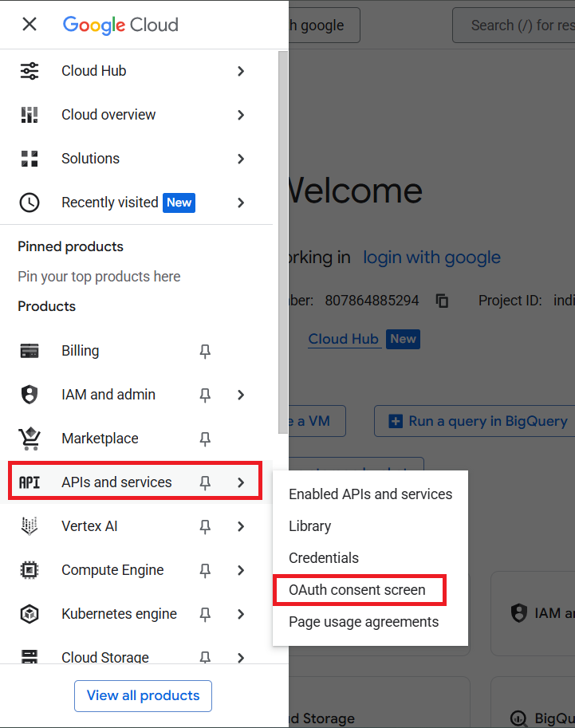Viewport: 575px width, 728px height.
Task: Click Run a query in BigQuery button
Action: tap(475, 421)
